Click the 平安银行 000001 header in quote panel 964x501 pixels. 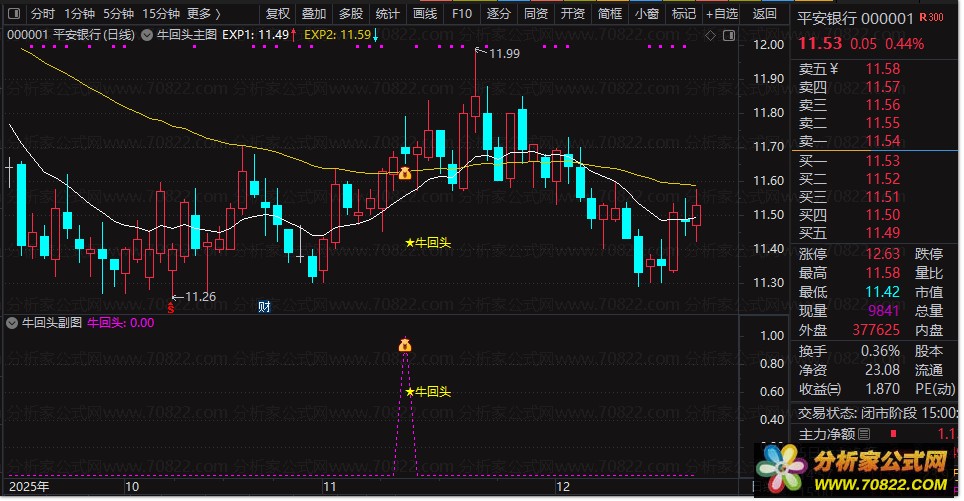(855, 18)
